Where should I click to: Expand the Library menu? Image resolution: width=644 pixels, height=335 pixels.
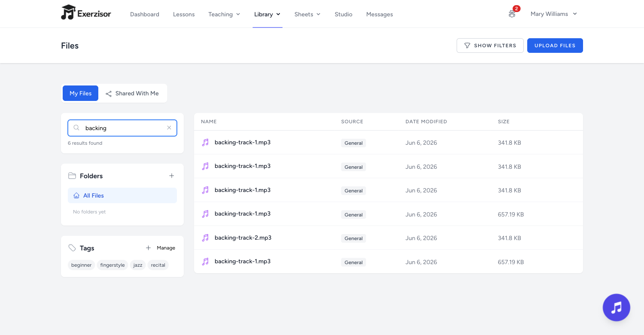(x=267, y=14)
